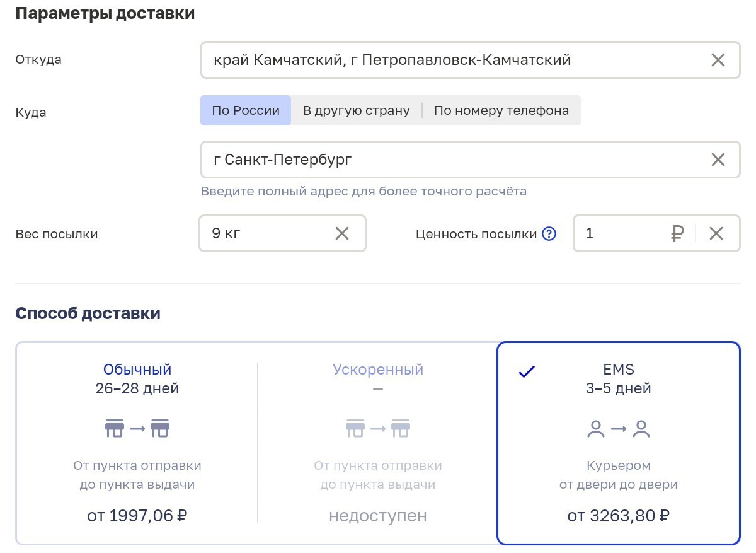Click the от 3263,80 ₽ EMS price
Screen dimensions: 756x553
point(618,516)
